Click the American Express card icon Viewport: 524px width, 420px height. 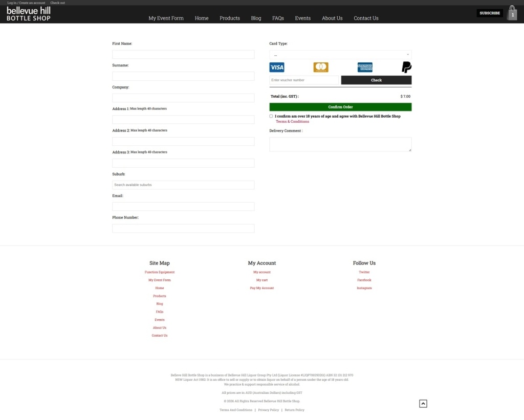(x=365, y=68)
